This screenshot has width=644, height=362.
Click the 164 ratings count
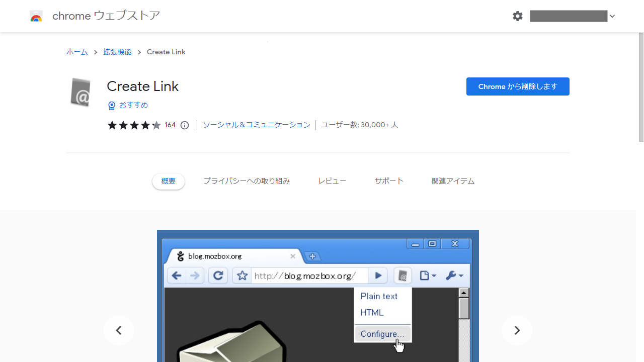coord(170,125)
